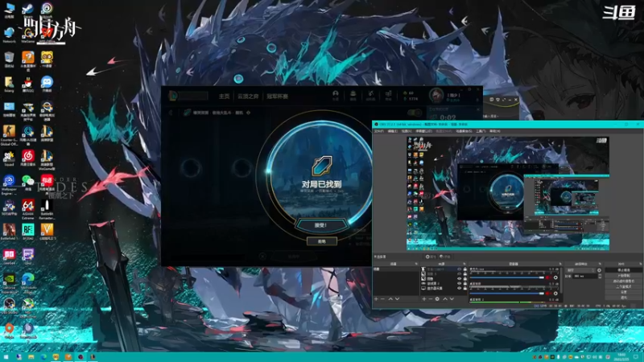Screen dimensions: 644x362
Task: Switch to 冠军杯赛 tab in League client
Action: (278, 96)
